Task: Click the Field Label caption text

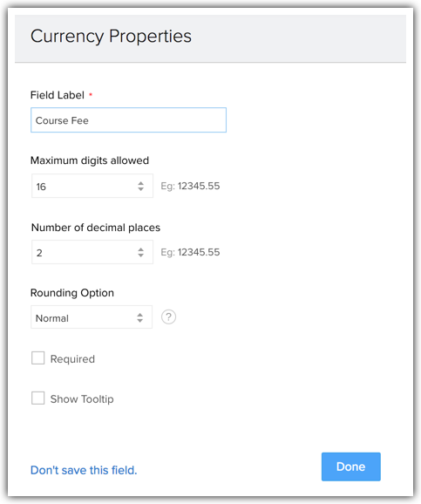Action: [x=58, y=95]
